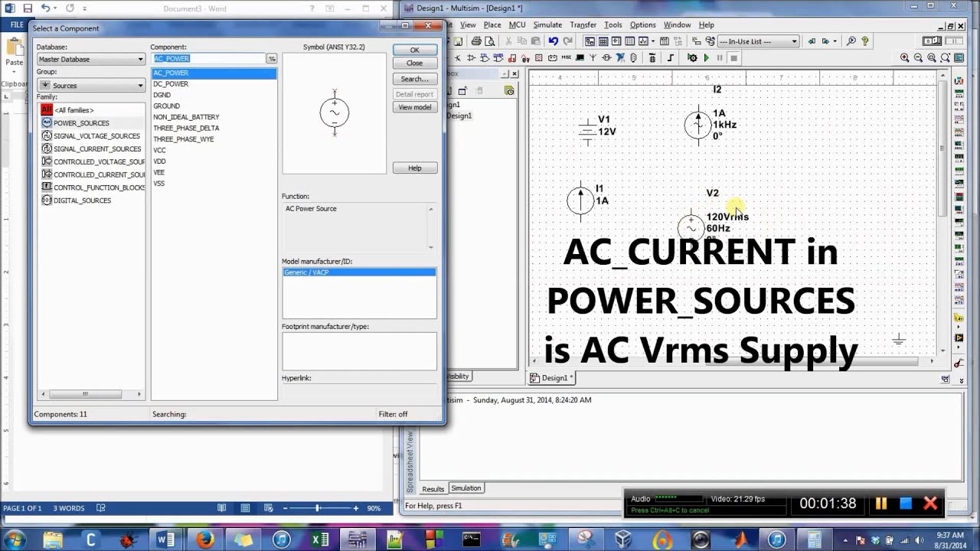980x551 pixels.
Task: Switch to the Results tab in spreadsheet view
Action: click(x=433, y=489)
